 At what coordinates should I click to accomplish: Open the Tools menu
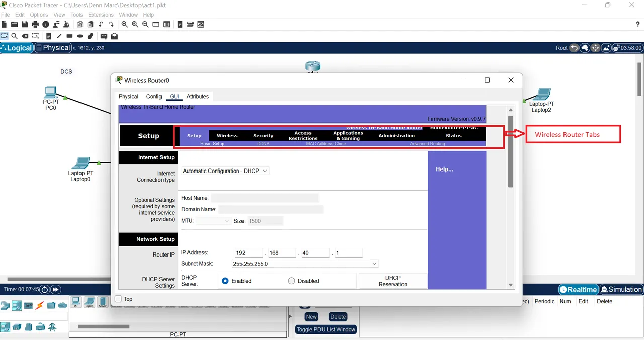pyautogui.click(x=76, y=15)
